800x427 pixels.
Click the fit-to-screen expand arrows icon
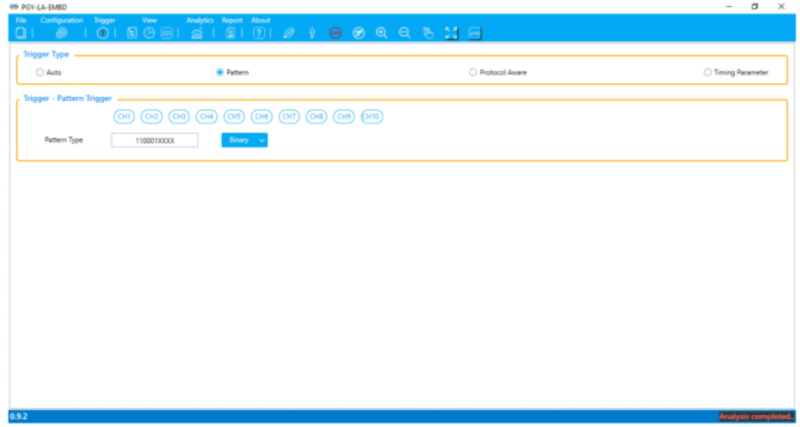[x=451, y=33]
